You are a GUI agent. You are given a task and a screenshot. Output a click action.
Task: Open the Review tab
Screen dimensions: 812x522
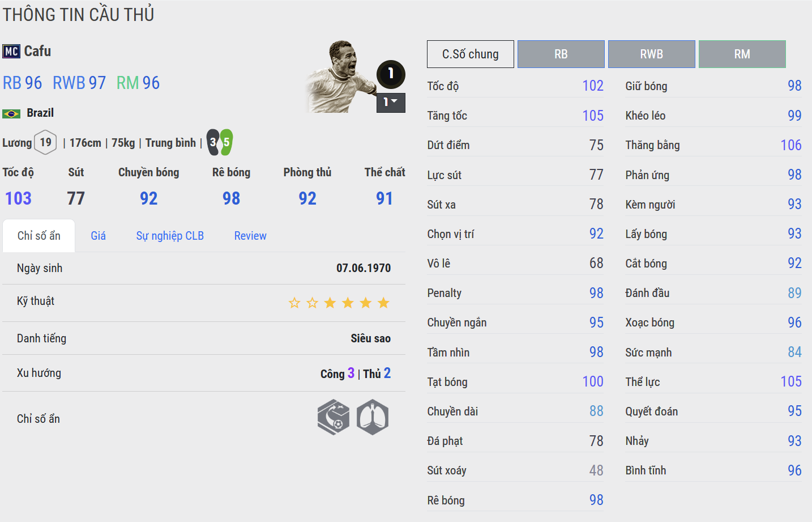(250, 236)
